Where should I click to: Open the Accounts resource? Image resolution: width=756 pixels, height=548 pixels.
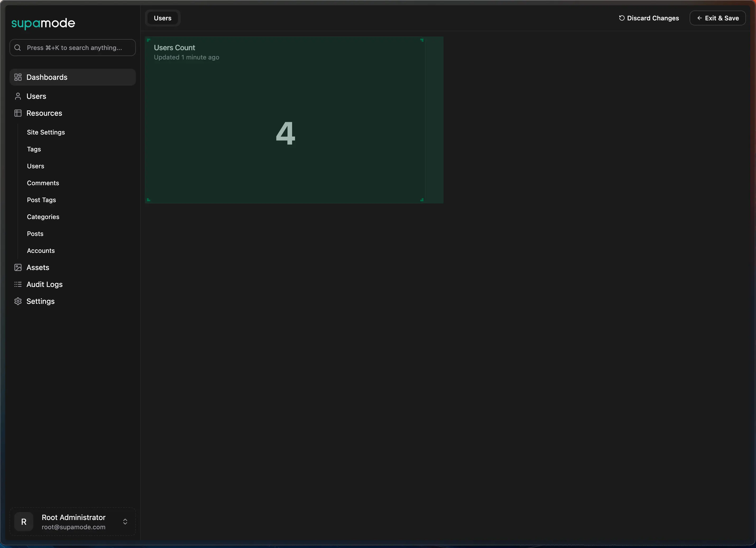pyautogui.click(x=41, y=250)
